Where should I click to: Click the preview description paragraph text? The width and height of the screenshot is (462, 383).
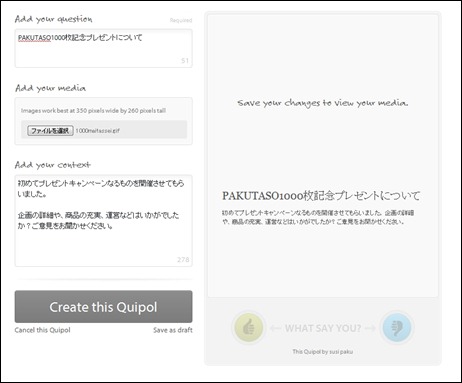tap(318, 217)
